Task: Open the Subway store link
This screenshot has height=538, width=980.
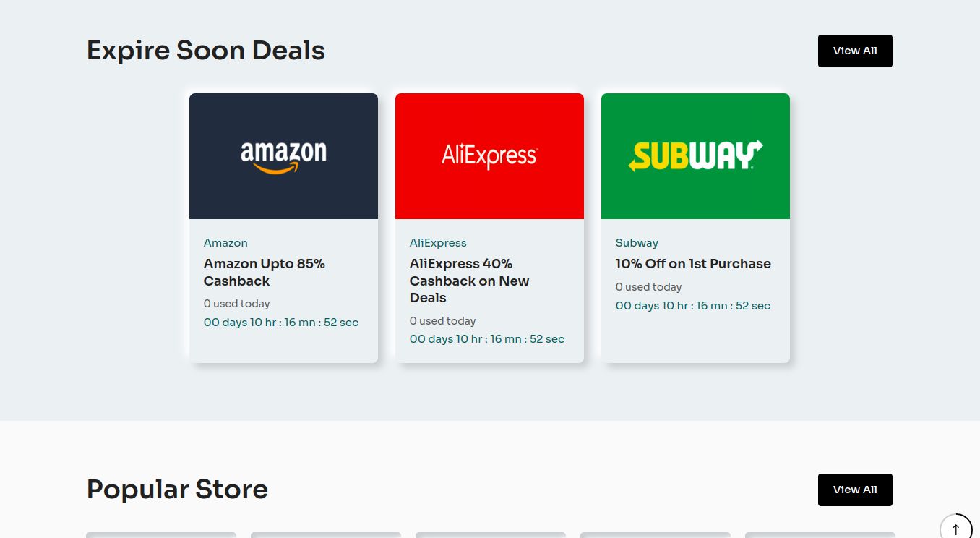Action: [636, 242]
